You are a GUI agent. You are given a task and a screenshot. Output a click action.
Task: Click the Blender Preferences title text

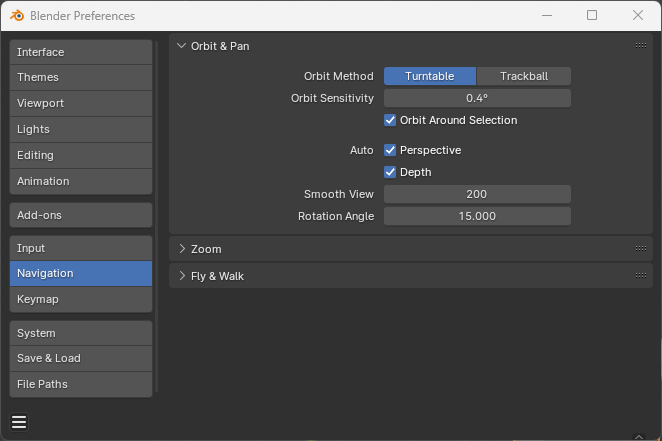[x=82, y=16]
